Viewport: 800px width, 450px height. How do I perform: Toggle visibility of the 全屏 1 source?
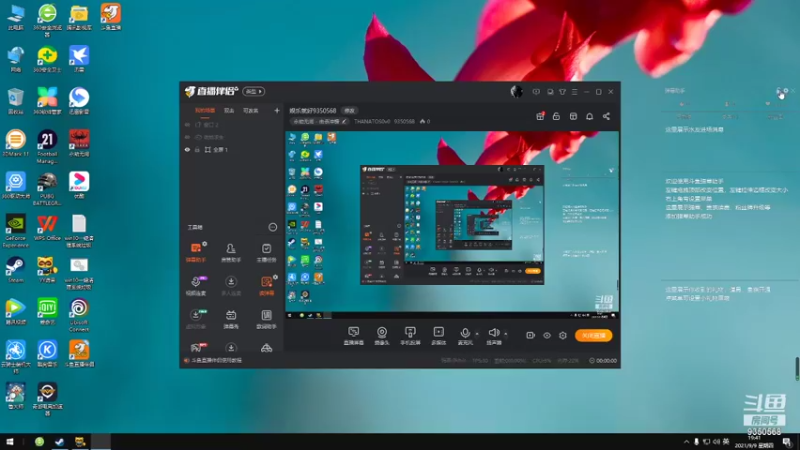pyautogui.click(x=187, y=149)
